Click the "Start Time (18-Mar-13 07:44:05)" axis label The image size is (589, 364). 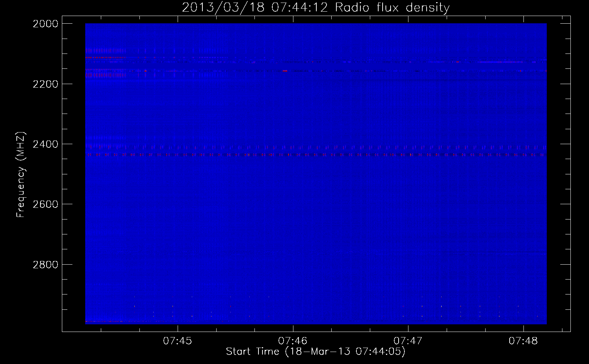click(x=316, y=352)
